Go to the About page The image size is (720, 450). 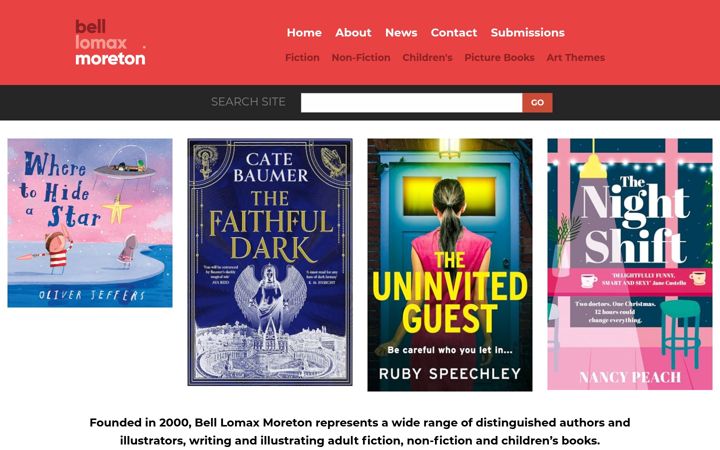click(x=353, y=33)
